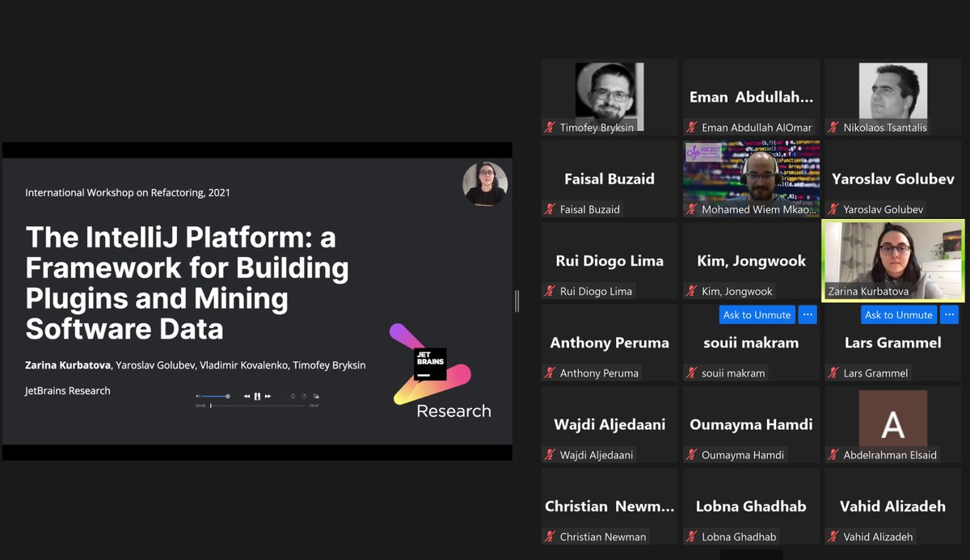This screenshot has width=970, height=560.
Task: Click muted mic icon beside Lobna Ghadhab label
Action: click(x=692, y=537)
